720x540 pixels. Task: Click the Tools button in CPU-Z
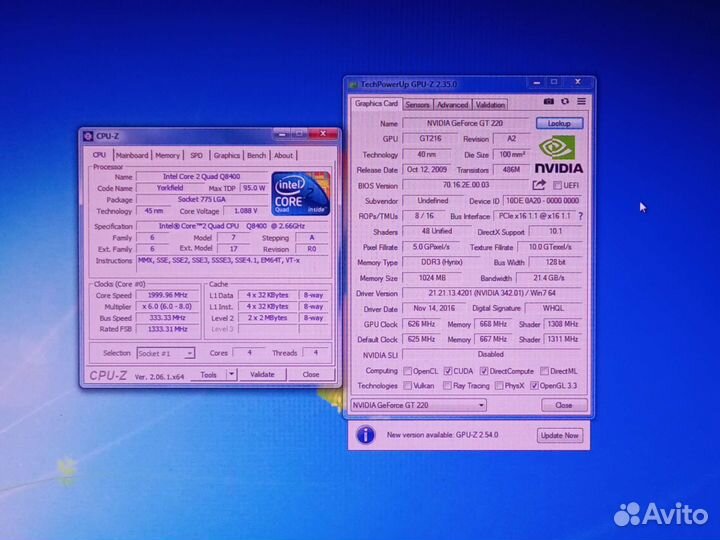(x=208, y=375)
